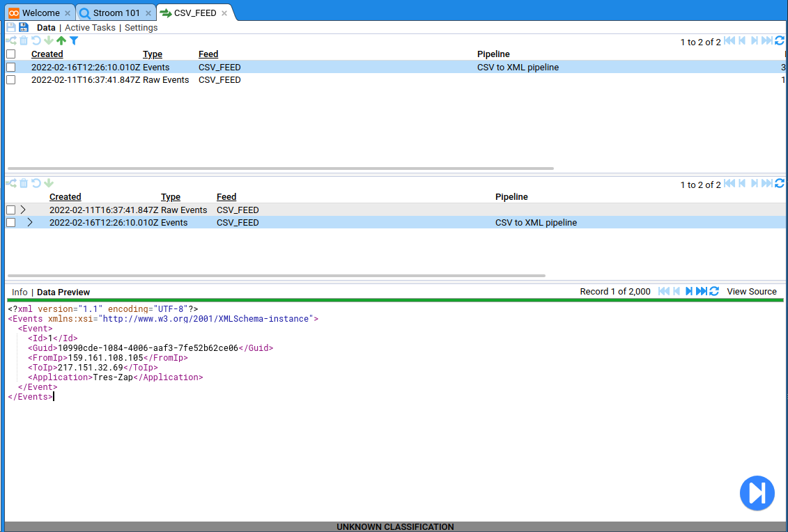Click the large blue step-forward circle button
The image size is (788, 532).
point(757,493)
